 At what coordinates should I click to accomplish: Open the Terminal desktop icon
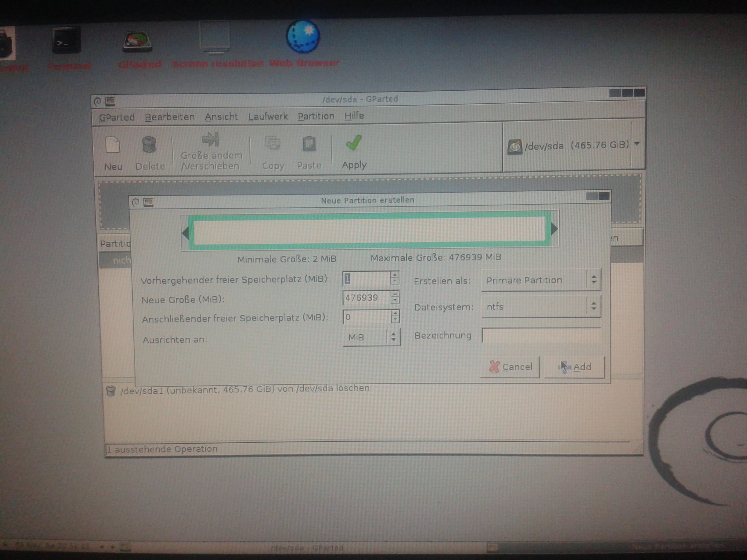point(67,41)
